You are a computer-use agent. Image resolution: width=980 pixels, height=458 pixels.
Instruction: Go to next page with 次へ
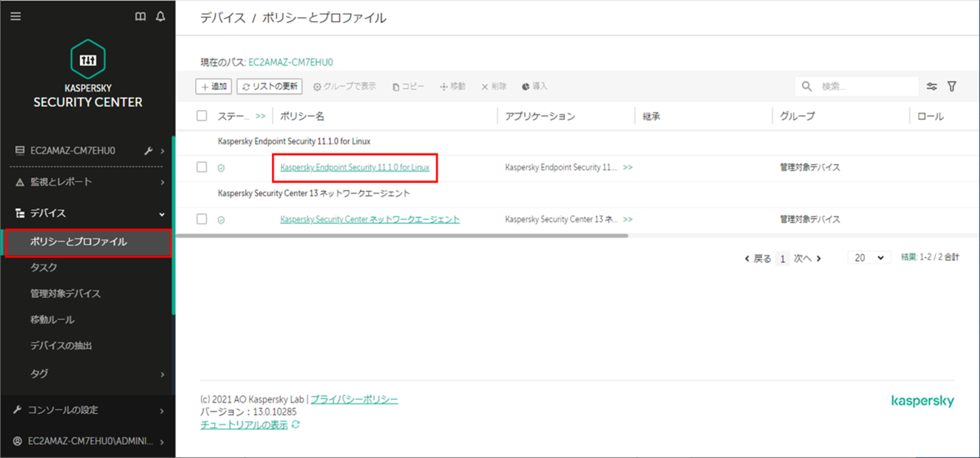click(807, 258)
